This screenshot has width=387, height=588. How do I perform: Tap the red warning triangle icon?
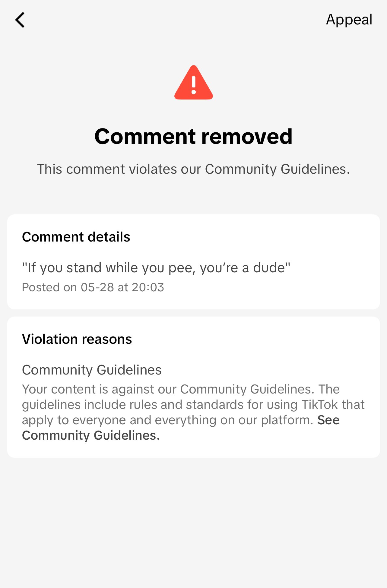click(x=194, y=83)
